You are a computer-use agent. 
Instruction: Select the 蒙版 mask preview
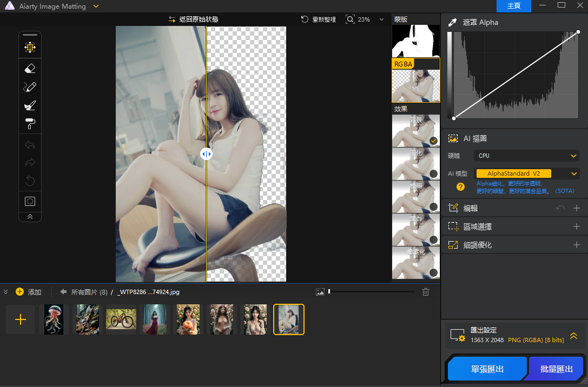(x=415, y=41)
